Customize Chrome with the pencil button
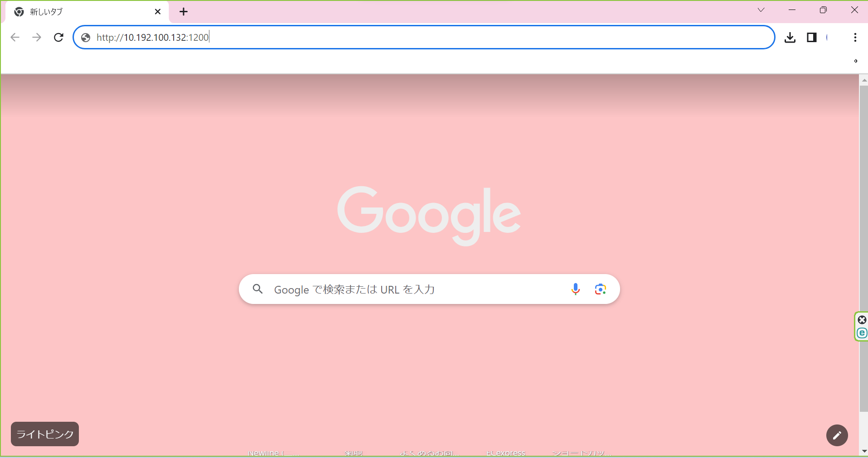The image size is (868, 458). [x=837, y=435]
